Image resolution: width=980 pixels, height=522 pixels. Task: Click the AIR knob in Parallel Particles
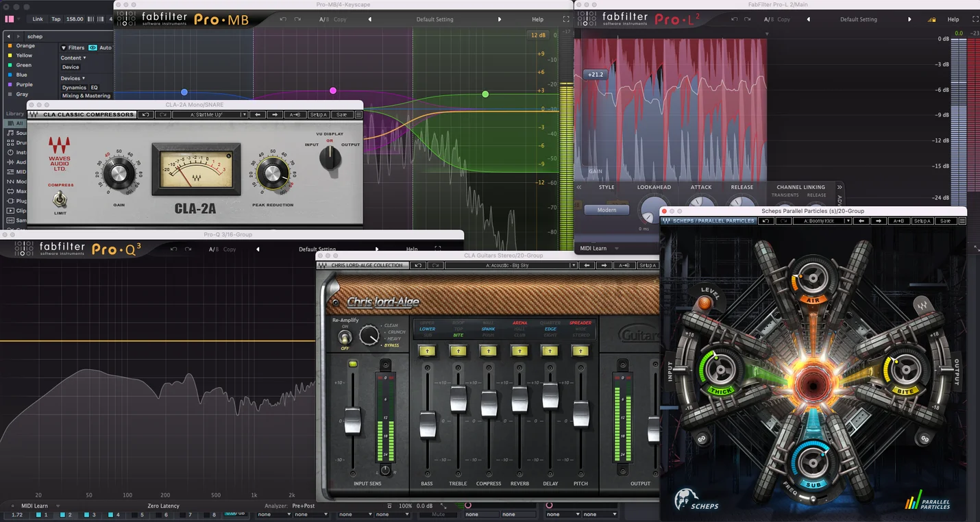pos(812,278)
